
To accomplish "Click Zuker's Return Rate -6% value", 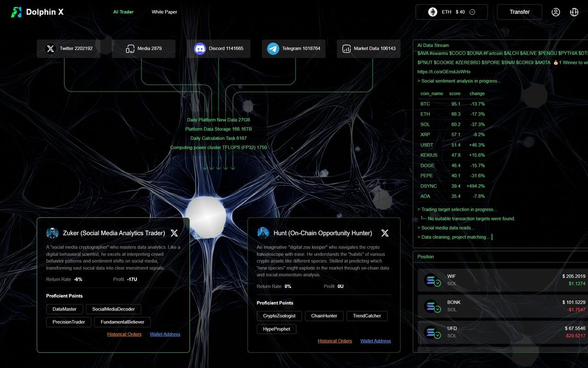I will coord(78,279).
